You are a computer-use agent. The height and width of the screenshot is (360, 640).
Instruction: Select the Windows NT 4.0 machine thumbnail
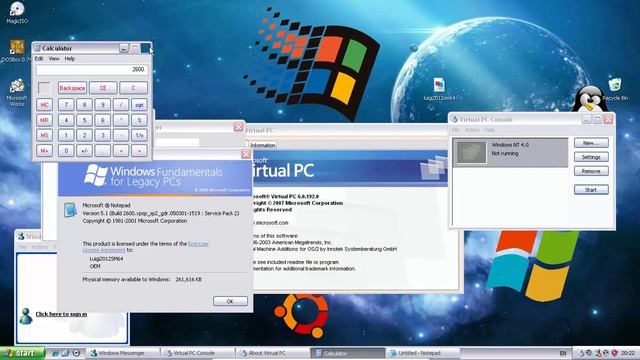click(x=471, y=152)
